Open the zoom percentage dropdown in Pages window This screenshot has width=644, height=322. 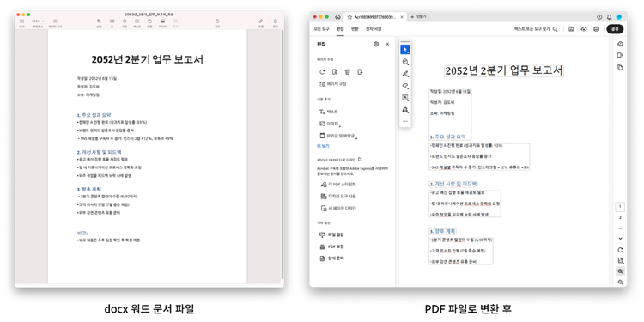click(38, 21)
